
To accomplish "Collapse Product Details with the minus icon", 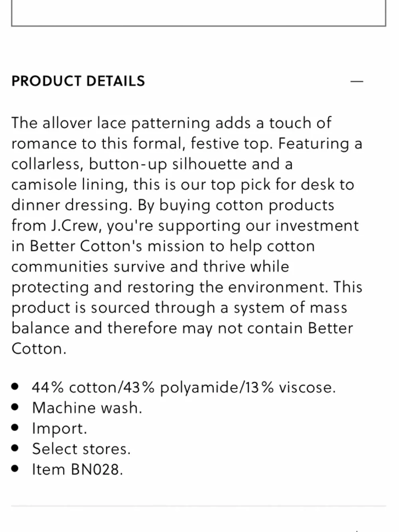I will (x=357, y=81).
